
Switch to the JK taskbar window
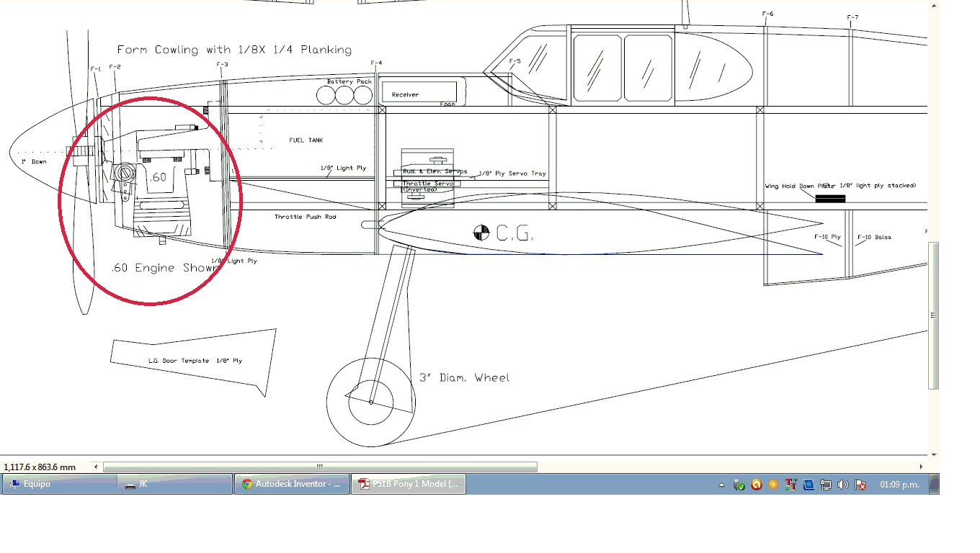pyautogui.click(x=176, y=485)
